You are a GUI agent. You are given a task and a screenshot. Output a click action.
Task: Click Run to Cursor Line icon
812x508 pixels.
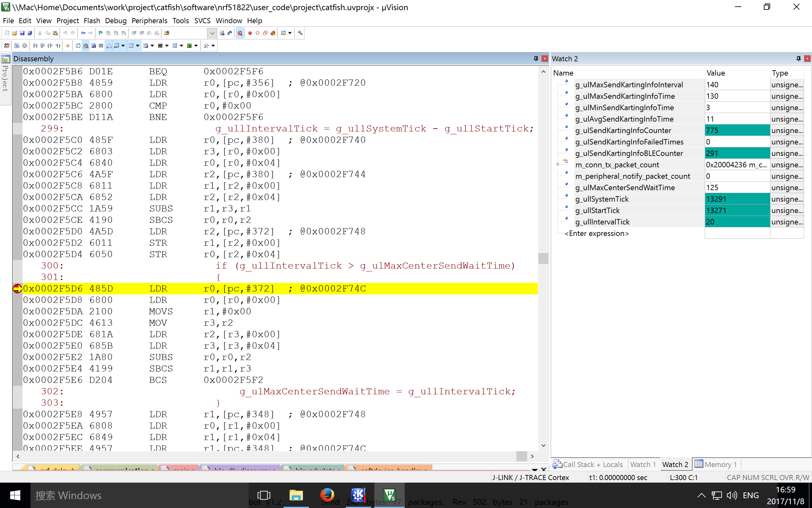(x=58, y=46)
